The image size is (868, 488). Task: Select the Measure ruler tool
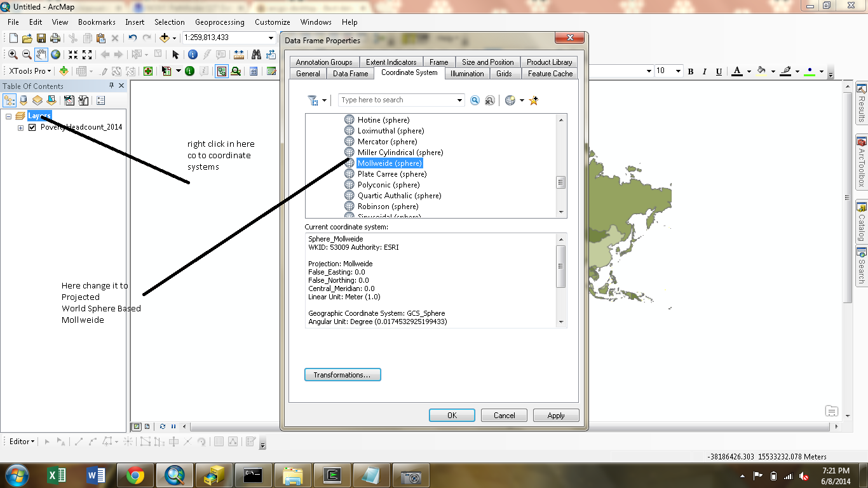pyautogui.click(x=239, y=55)
